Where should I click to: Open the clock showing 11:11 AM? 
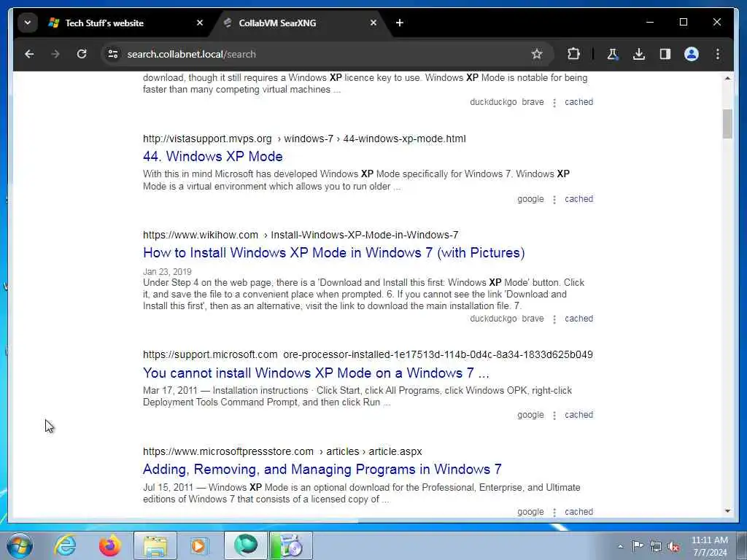(x=709, y=546)
